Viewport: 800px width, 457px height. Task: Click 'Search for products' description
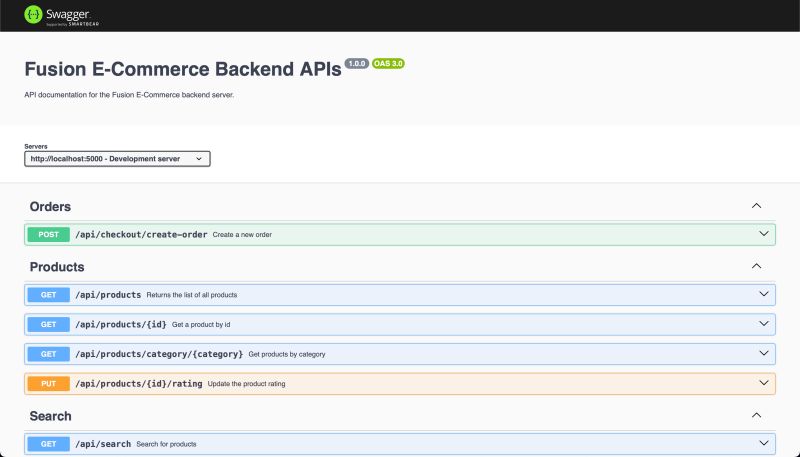point(166,444)
